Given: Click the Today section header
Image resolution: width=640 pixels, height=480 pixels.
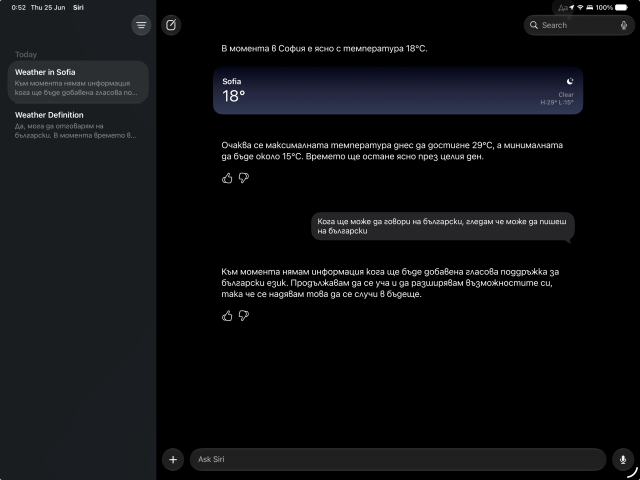Looking at the screenshot, I should [x=26, y=54].
